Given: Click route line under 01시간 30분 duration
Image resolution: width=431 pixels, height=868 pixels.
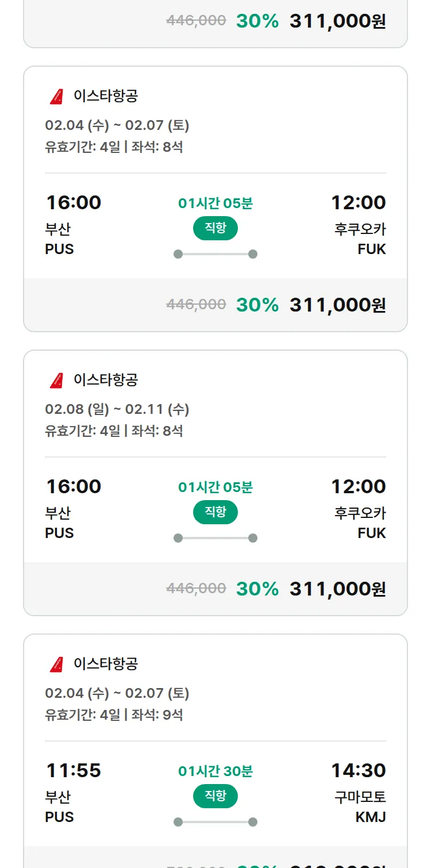Looking at the screenshot, I should pyautogui.click(x=215, y=822).
